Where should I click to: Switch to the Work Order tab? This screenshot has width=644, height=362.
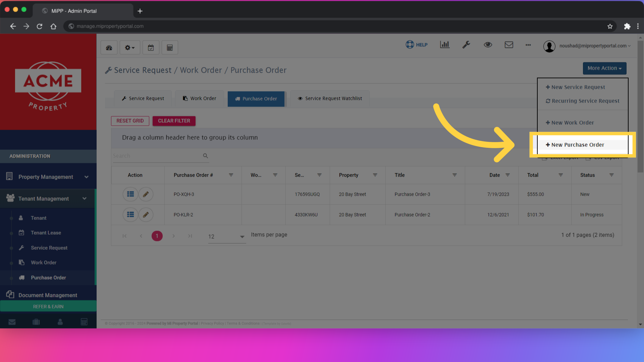tap(199, 99)
